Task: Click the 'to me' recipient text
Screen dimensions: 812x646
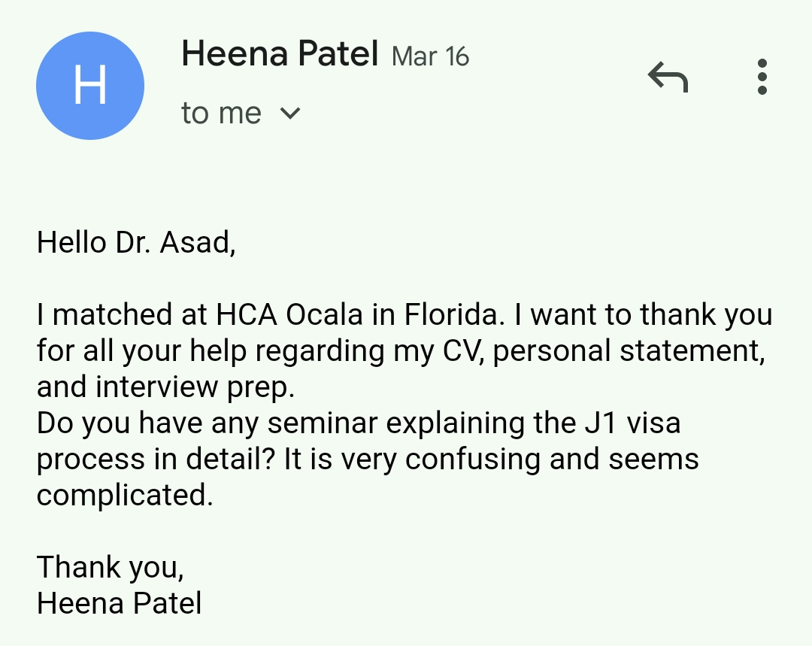Action: click(x=221, y=114)
